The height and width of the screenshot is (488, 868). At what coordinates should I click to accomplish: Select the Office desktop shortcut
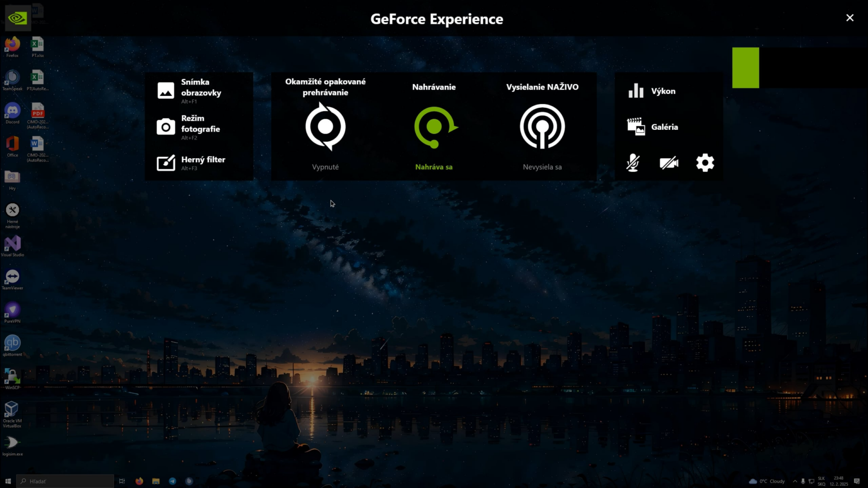coord(12,147)
